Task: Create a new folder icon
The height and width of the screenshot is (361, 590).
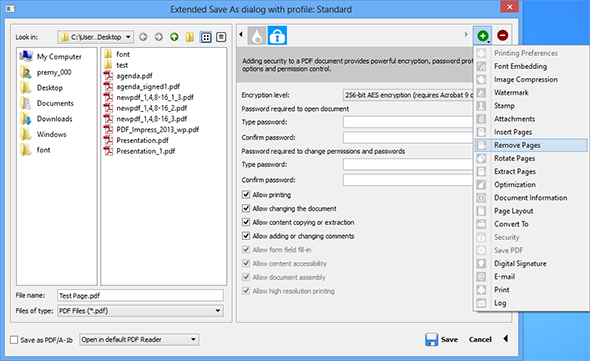Action: pyautogui.click(x=190, y=37)
